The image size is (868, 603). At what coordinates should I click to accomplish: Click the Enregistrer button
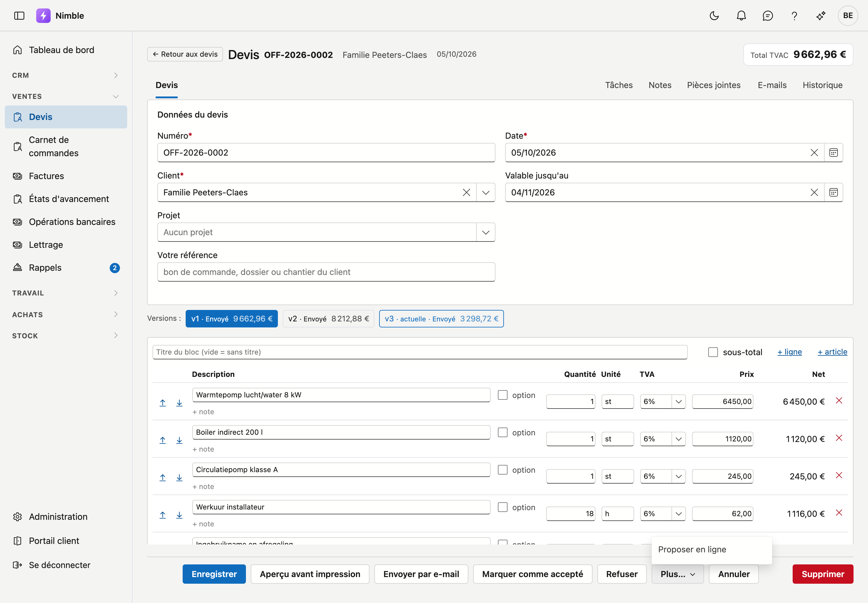(214, 574)
